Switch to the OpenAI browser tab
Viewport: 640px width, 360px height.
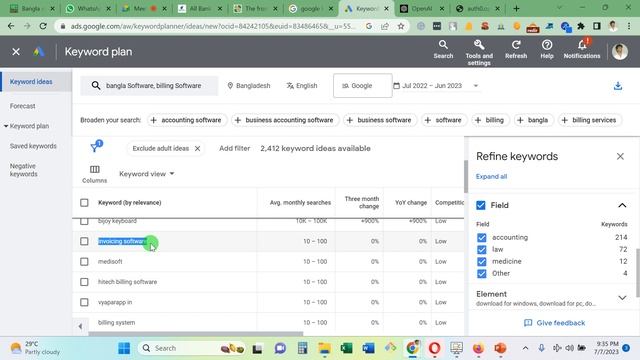(x=422, y=8)
